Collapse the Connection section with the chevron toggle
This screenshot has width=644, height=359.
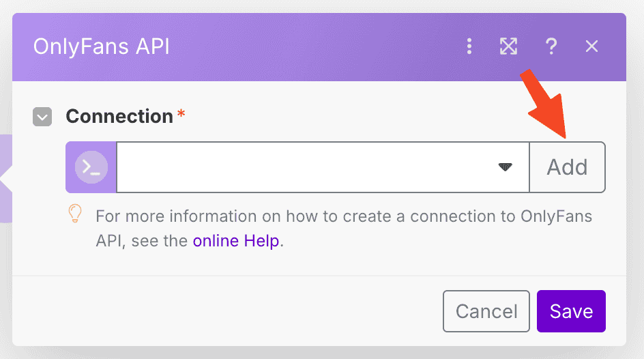point(42,117)
